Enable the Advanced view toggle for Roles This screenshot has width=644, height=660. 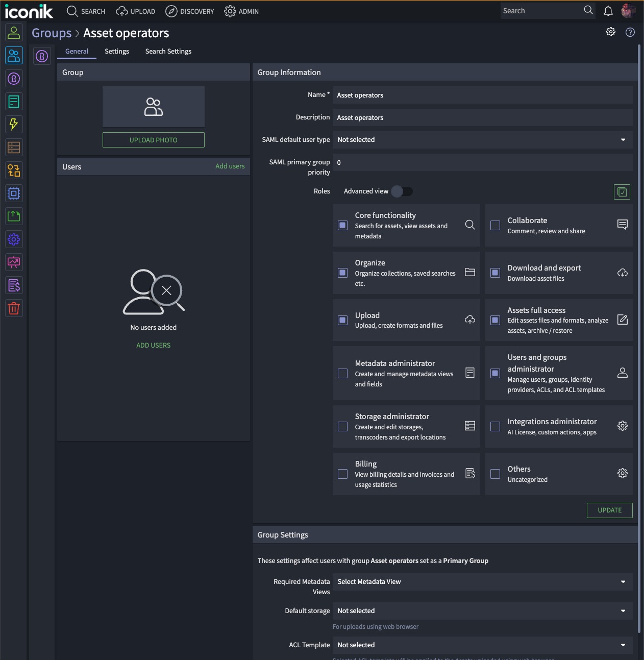pos(402,191)
